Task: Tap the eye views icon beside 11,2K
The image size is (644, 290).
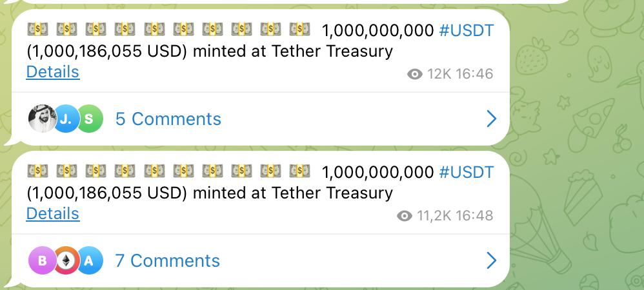Action: (x=405, y=216)
